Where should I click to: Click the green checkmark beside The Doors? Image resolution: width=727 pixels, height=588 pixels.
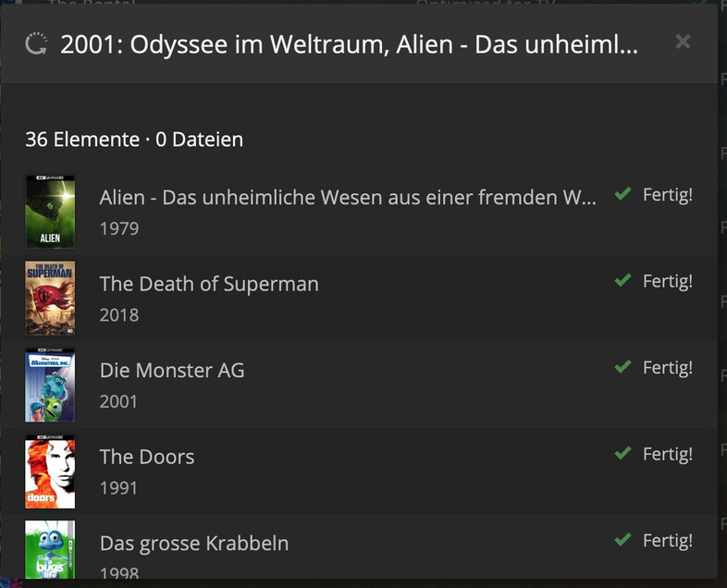pyautogui.click(x=622, y=454)
